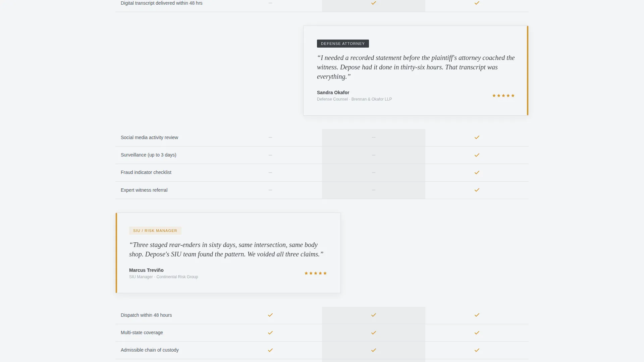
Task: Click the last-column check in Admissible chain of custody
Action: [477, 350]
